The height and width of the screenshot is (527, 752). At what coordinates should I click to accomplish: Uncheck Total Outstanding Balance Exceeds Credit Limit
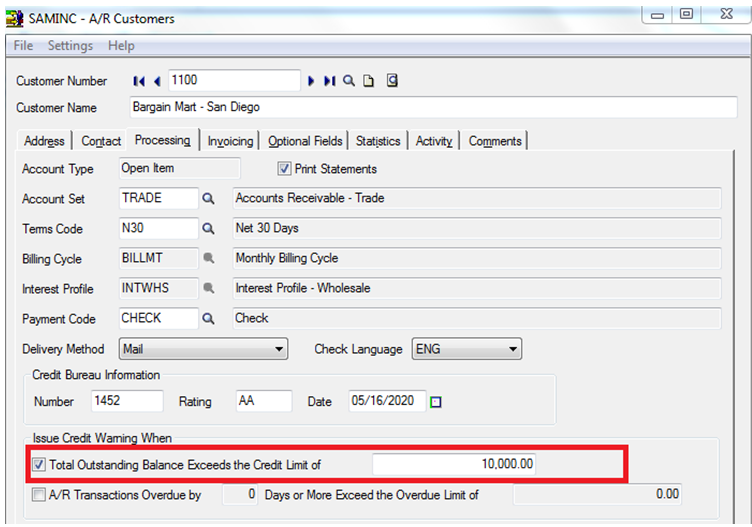click(x=39, y=464)
